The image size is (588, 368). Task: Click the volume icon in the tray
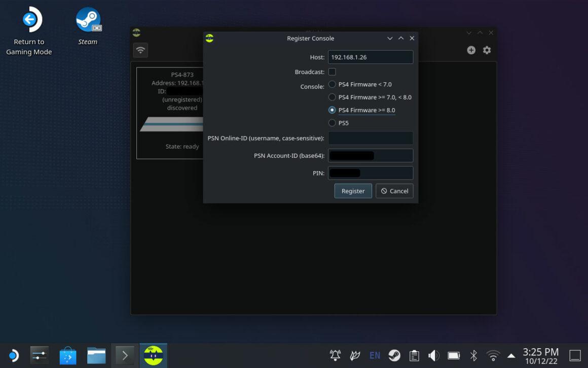click(434, 355)
